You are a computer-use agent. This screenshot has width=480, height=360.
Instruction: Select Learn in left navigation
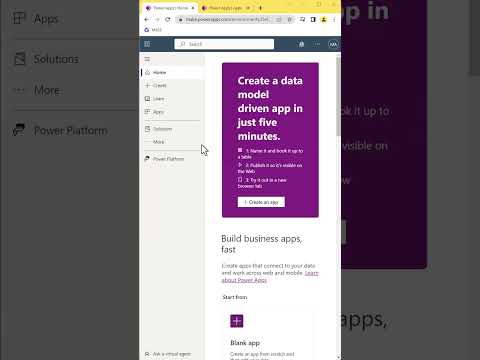coord(172,99)
